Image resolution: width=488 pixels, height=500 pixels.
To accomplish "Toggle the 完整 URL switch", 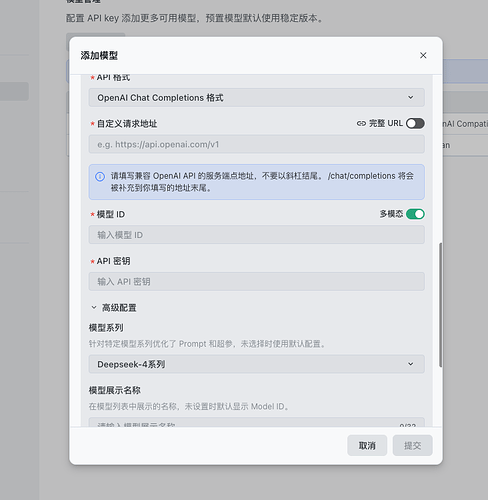I will point(415,123).
